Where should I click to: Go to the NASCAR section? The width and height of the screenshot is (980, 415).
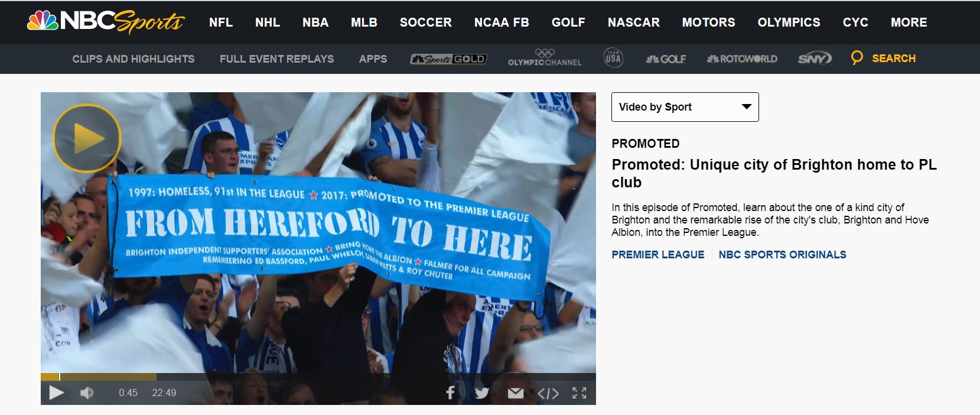point(634,22)
